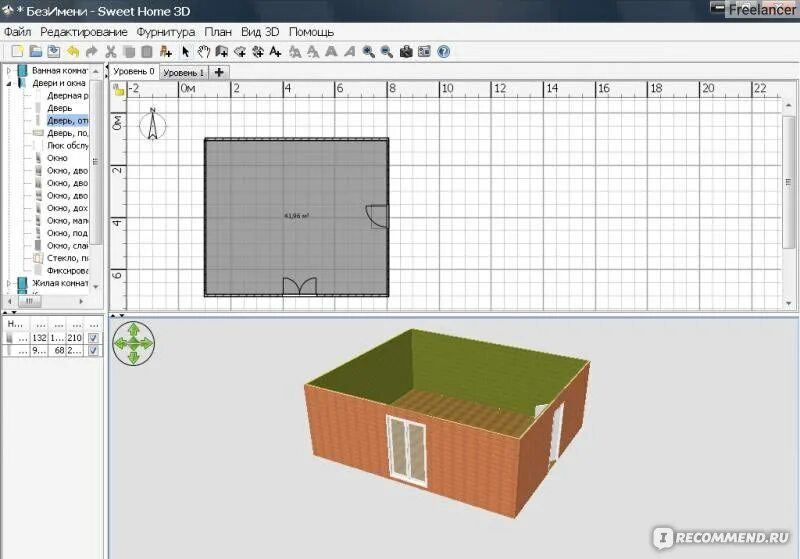The height and width of the screenshot is (559, 800).
Task: Click the catalog scroll down arrow
Action: [95, 287]
